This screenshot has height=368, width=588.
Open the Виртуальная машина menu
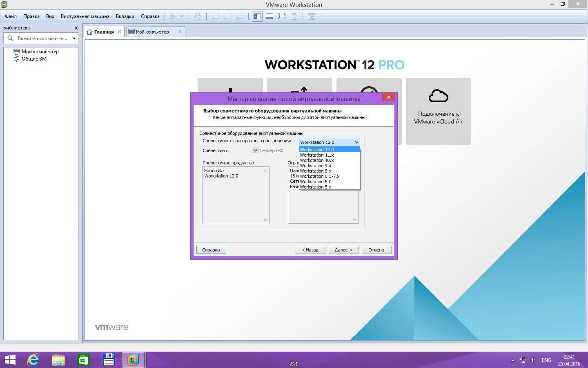[85, 16]
